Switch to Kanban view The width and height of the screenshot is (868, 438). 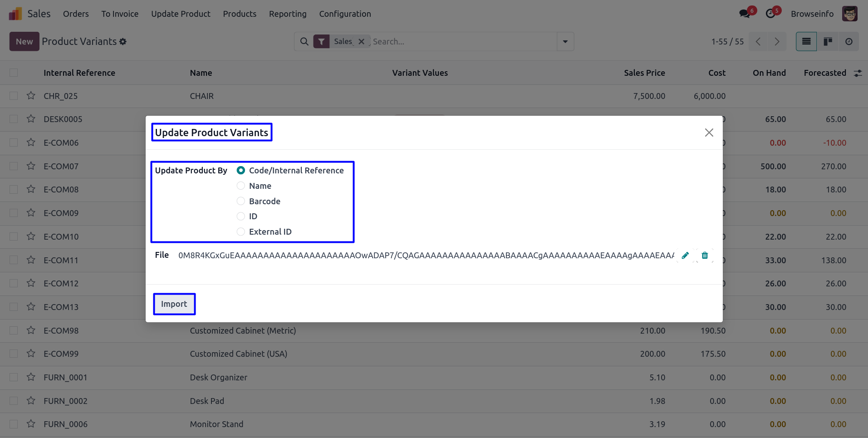tap(828, 42)
